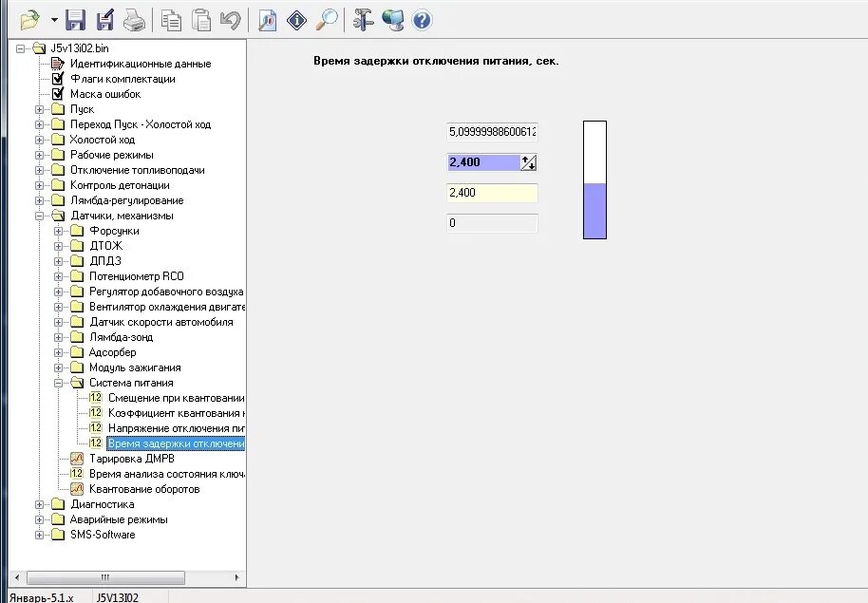Click J5V13I02 in status bar
This screenshot has height=603, width=868.
click(118, 597)
